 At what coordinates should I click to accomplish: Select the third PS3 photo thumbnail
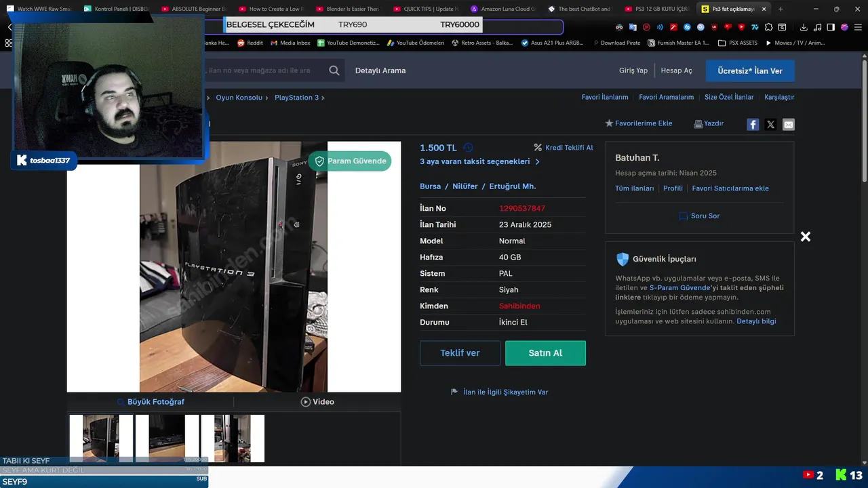233,439
